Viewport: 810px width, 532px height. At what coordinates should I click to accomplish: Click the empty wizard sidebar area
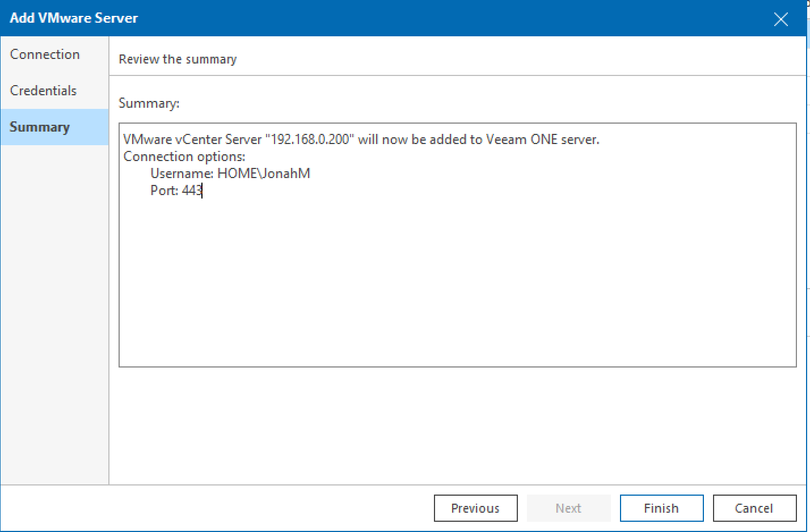(x=54, y=312)
